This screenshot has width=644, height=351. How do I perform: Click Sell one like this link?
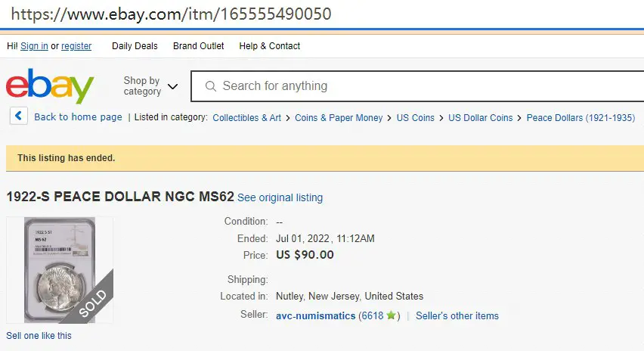click(39, 335)
